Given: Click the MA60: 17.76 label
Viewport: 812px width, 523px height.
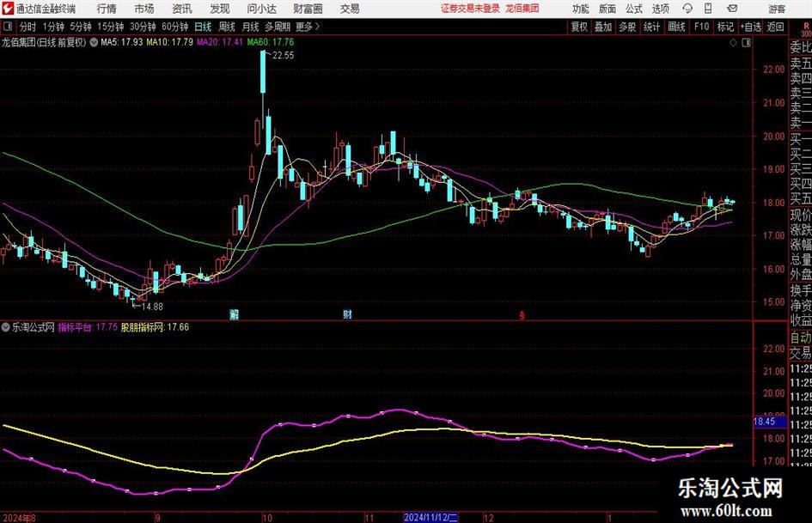Looking at the screenshot, I should pyautogui.click(x=271, y=42).
